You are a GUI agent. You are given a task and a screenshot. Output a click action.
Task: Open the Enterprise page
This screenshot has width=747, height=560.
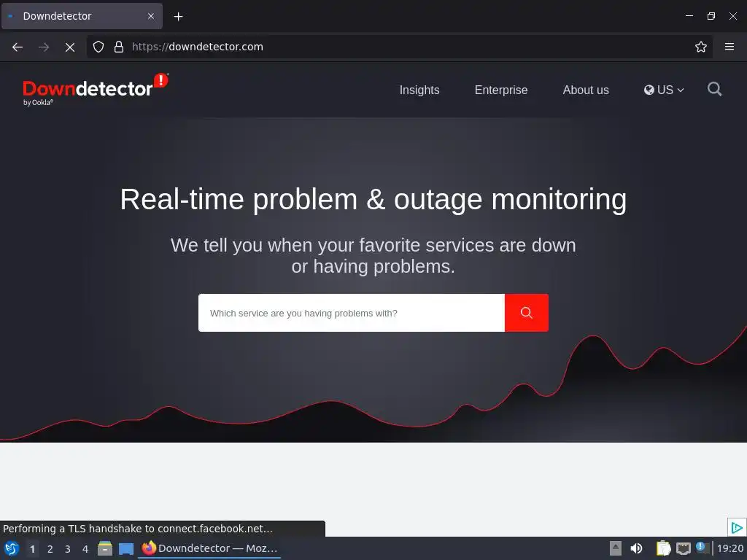click(501, 90)
